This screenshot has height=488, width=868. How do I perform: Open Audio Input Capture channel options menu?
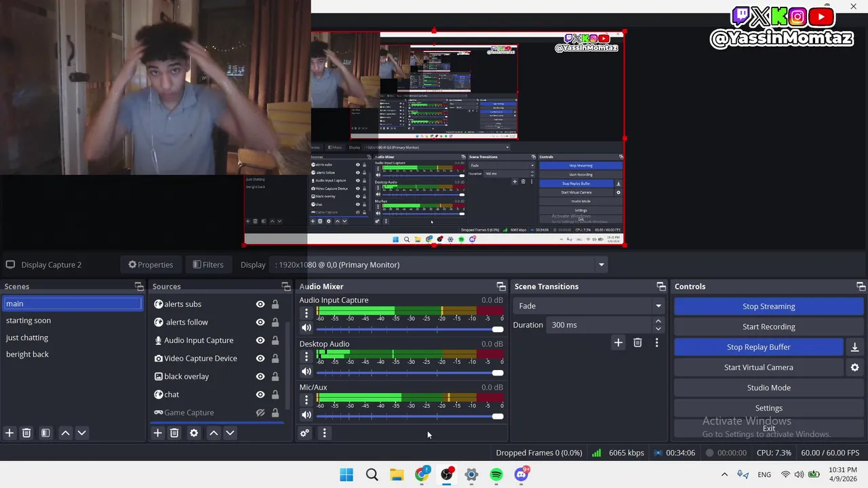pos(307,313)
